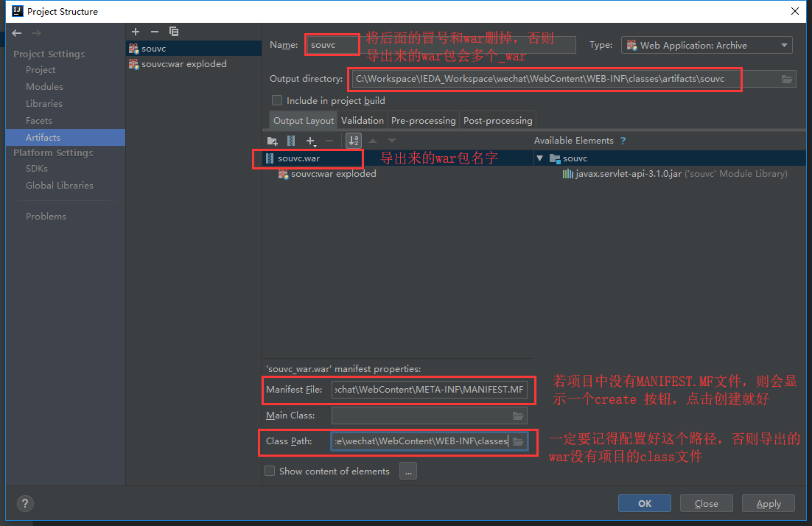The image size is (812, 526).
Task: Remove element from output layout
Action: (x=329, y=140)
